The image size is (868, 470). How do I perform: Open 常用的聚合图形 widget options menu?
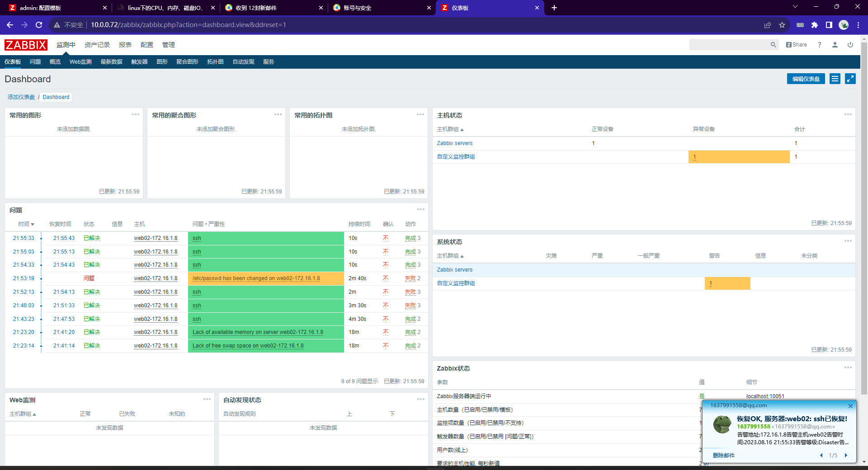[x=278, y=114]
